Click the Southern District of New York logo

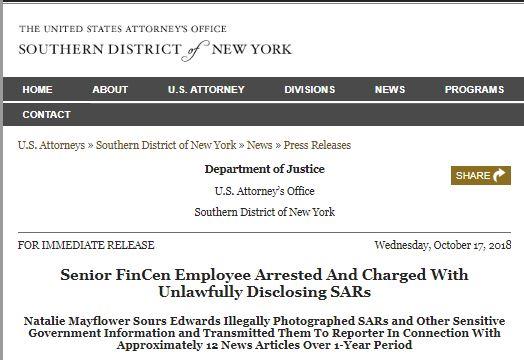point(155,50)
